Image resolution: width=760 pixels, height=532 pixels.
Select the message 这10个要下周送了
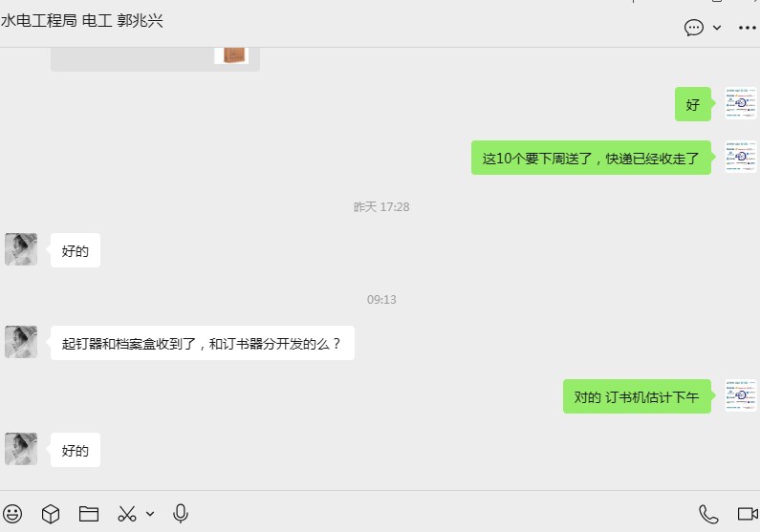(x=591, y=158)
